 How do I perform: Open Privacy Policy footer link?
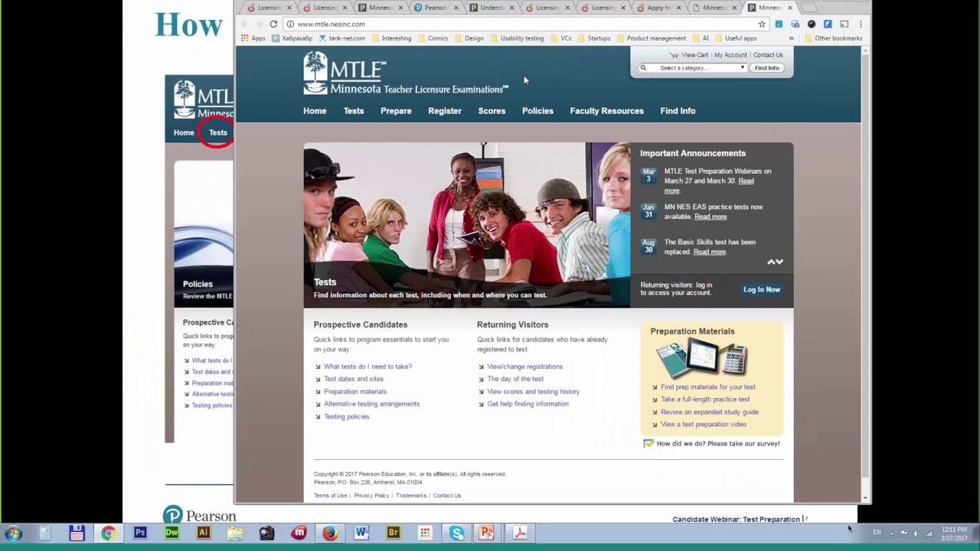[371, 496]
